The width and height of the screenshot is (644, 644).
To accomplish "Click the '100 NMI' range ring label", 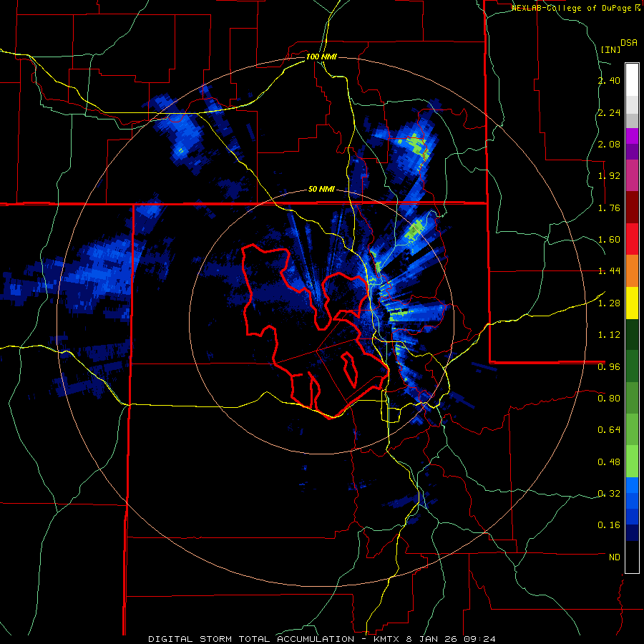I will (321, 57).
